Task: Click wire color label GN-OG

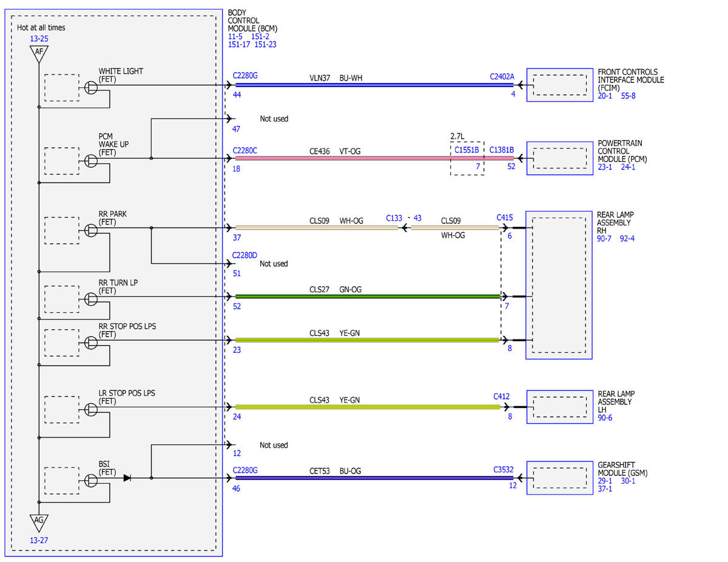Action: [351, 290]
